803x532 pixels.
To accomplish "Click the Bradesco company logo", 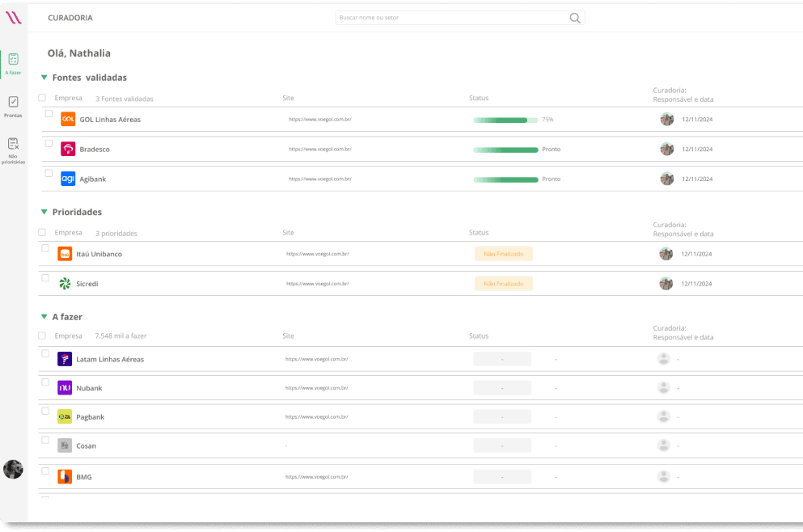I will tap(68, 149).
